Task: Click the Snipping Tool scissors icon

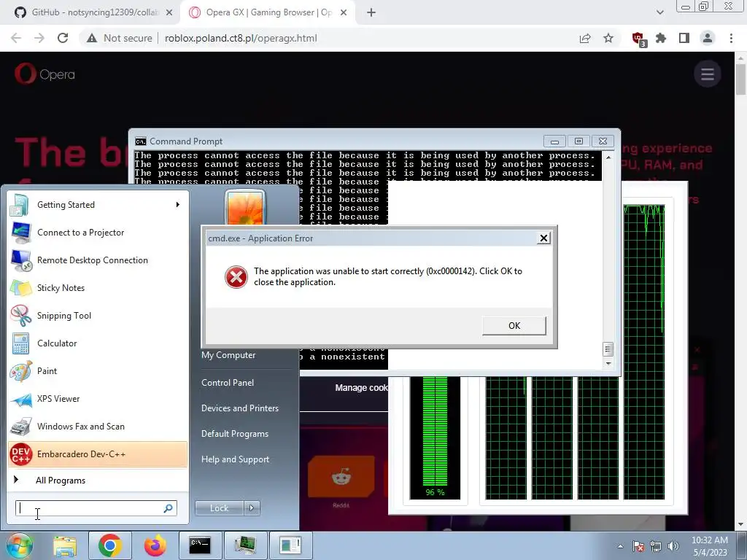Action: pos(20,315)
